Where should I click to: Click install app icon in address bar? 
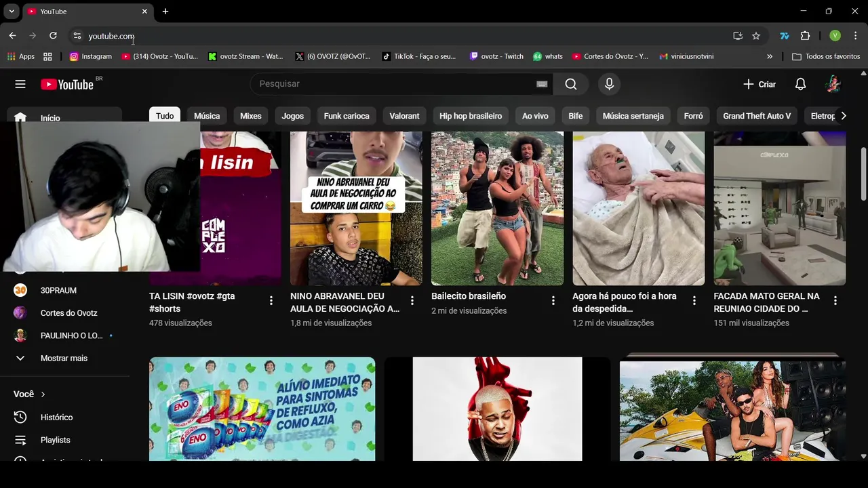738,36
